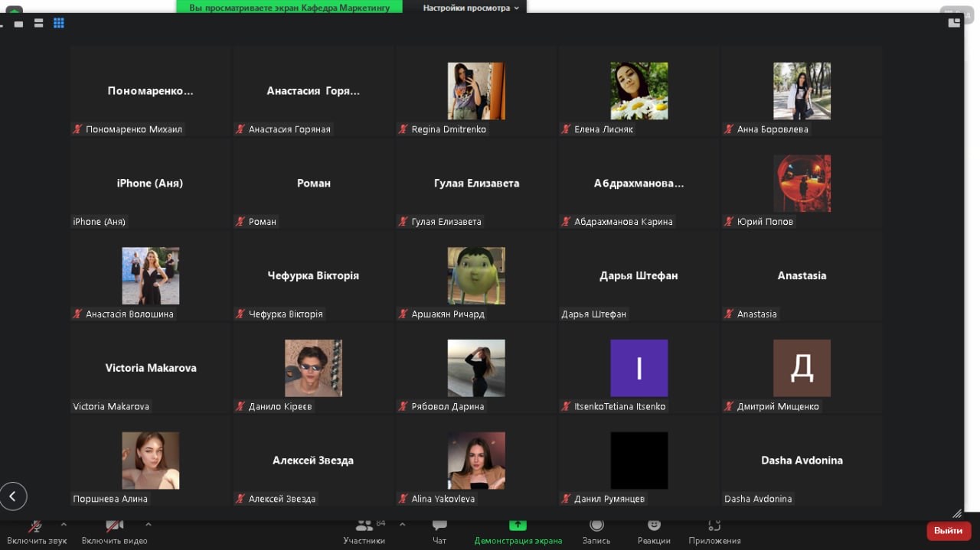
Task: Select Поршнева Алина's profile photo
Action: pyautogui.click(x=151, y=461)
